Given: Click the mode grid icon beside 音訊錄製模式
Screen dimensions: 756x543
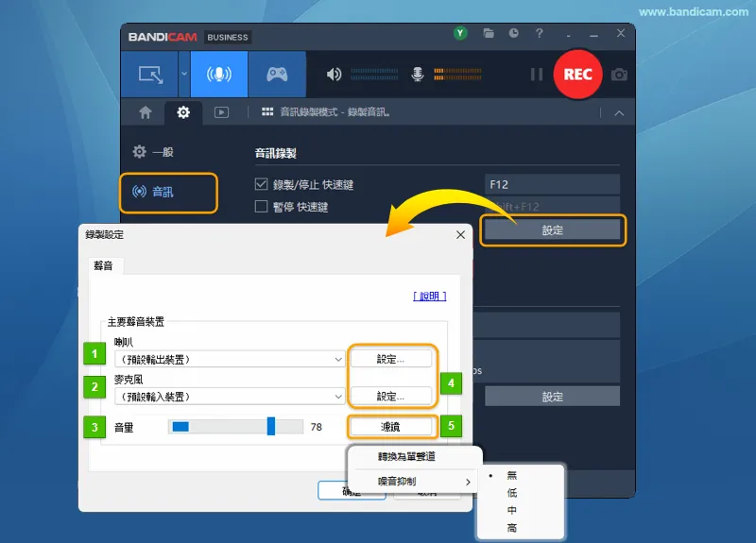Looking at the screenshot, I should click(x=267, y=111).
